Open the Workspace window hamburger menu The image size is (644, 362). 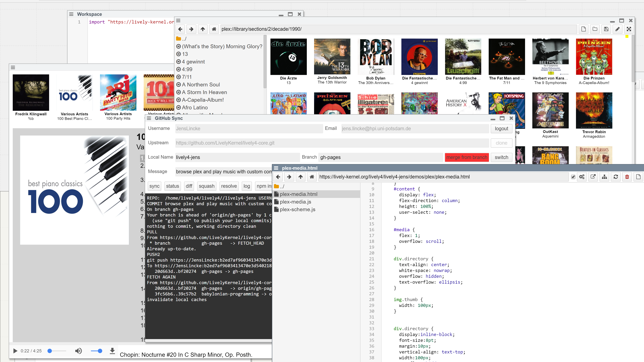(71, 14)
